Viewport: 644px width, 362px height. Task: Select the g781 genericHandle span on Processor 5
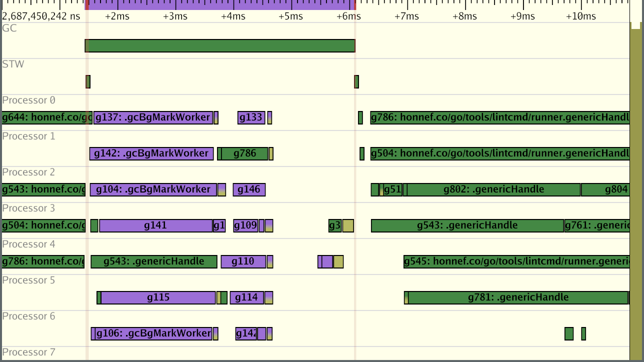tap(517, 297)
